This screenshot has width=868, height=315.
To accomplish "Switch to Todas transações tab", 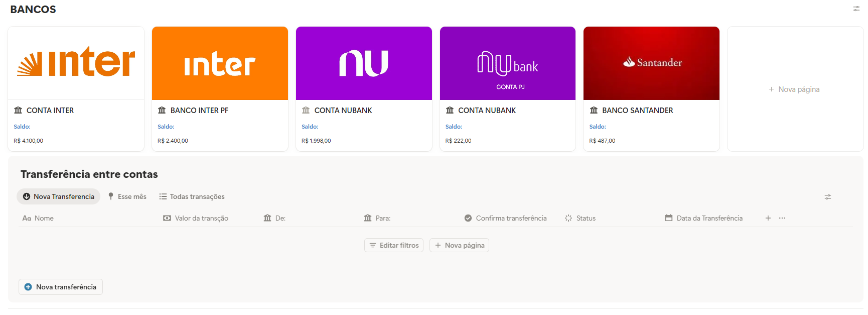I will [x=192, y=196].
